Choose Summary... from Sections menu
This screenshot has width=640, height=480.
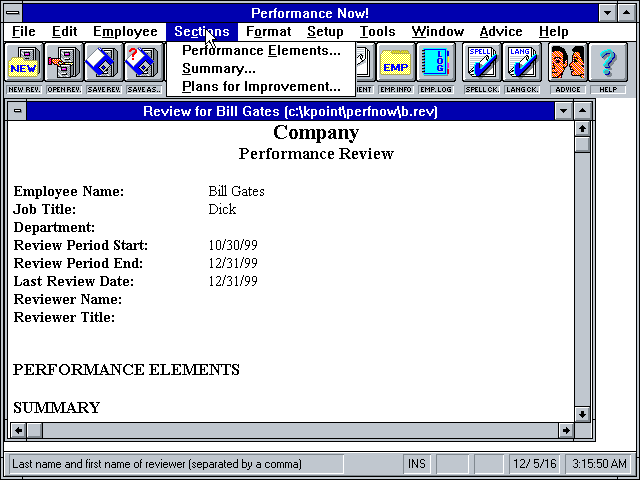coord(261,69)
